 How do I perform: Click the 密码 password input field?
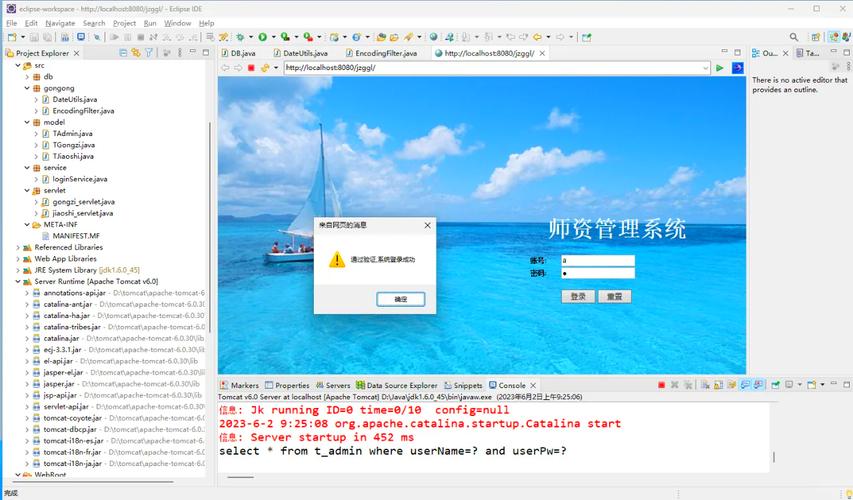coord(598,273)
